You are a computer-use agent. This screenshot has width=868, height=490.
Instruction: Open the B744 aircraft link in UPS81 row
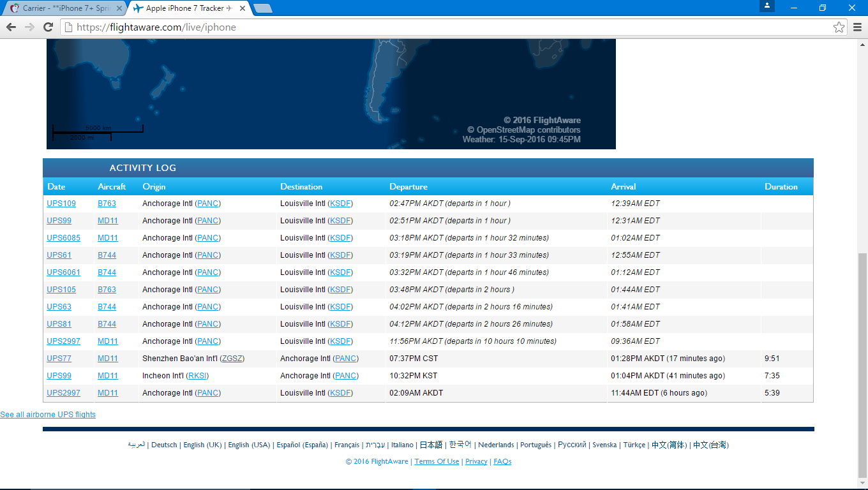pyautogui.click(x=107, y=324)
